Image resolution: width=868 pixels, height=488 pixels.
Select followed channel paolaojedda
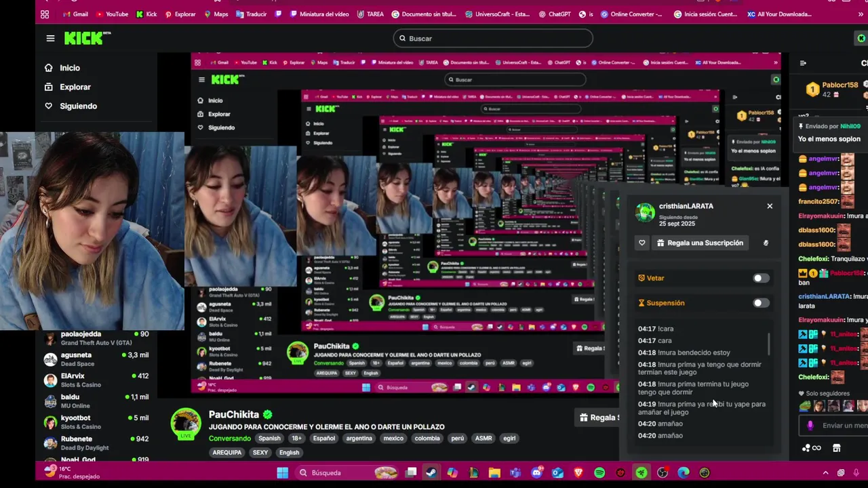(98, 338)
